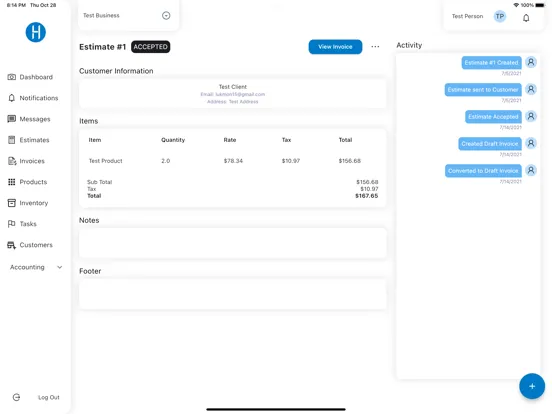Click the Test Person name label
This screenshot has height=414, width=552.
[x=468, y=16]
